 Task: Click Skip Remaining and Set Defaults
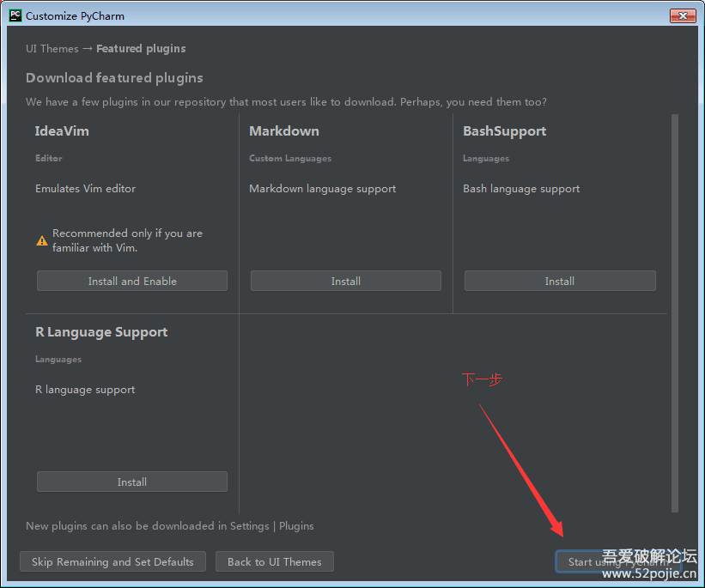tap(112, 562)
